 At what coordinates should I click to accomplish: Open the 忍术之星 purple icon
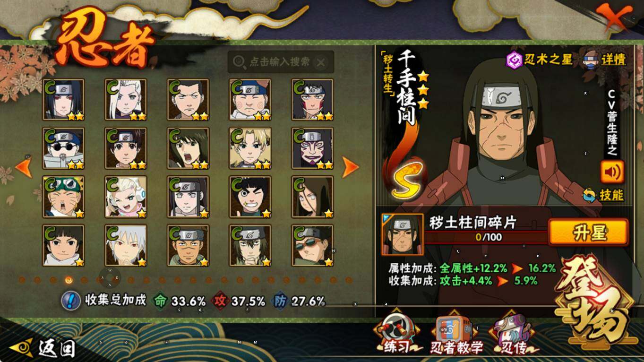click(514, 60)
